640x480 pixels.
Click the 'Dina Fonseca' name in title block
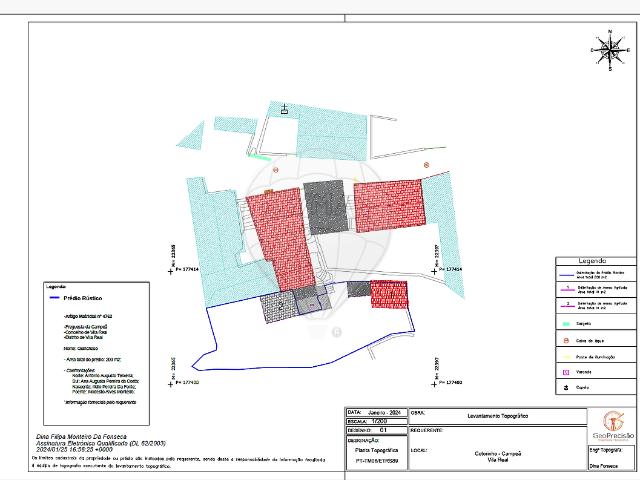tap(604, 466)
